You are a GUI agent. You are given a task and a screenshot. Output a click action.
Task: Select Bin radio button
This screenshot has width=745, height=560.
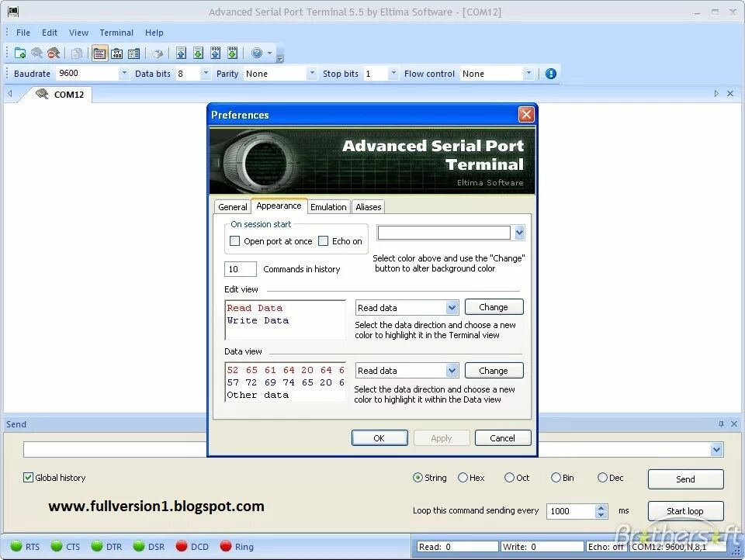(556, 477)
